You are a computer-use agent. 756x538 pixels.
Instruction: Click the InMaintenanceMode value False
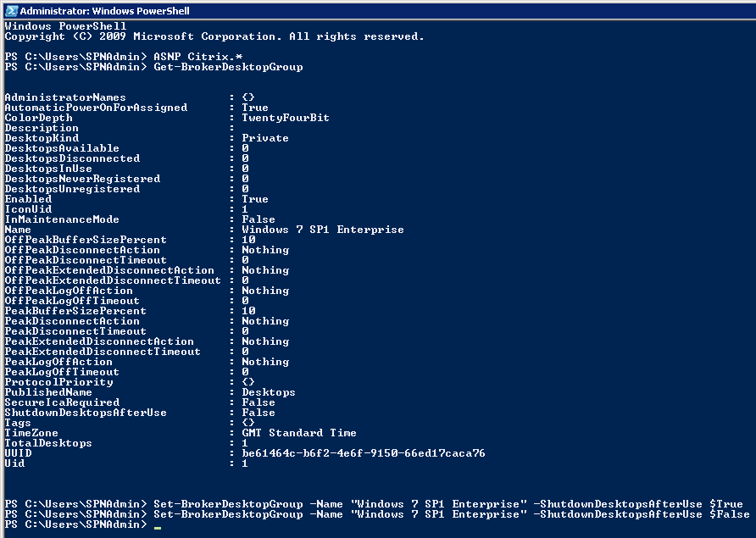click(x=258, y=219)
